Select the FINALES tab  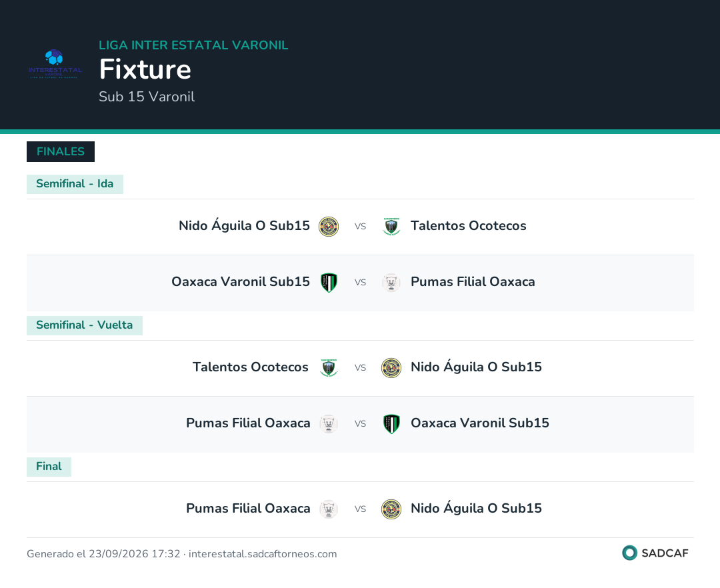coord(61,151)
